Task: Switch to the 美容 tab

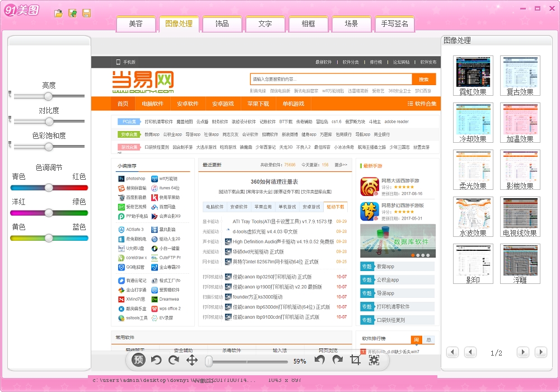Action: (136, 24)
